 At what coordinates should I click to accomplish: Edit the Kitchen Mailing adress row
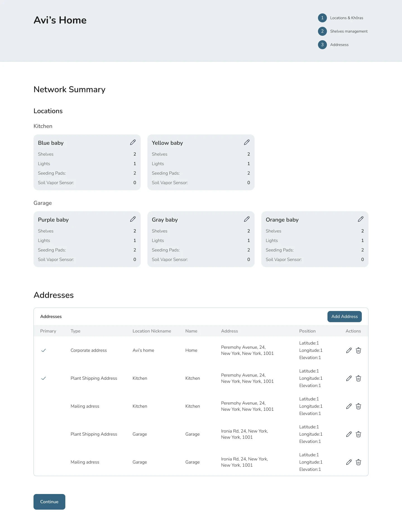349,406
